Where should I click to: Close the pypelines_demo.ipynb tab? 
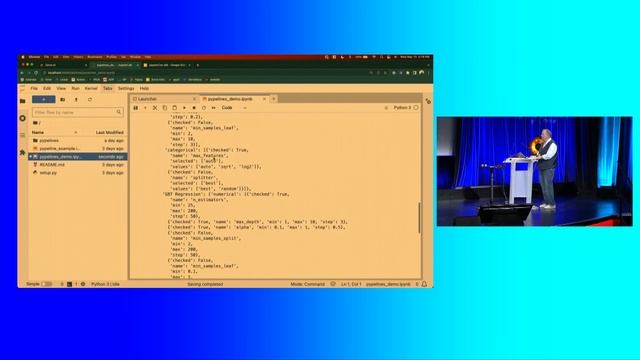pyautogui.click(x=264, y=99)
